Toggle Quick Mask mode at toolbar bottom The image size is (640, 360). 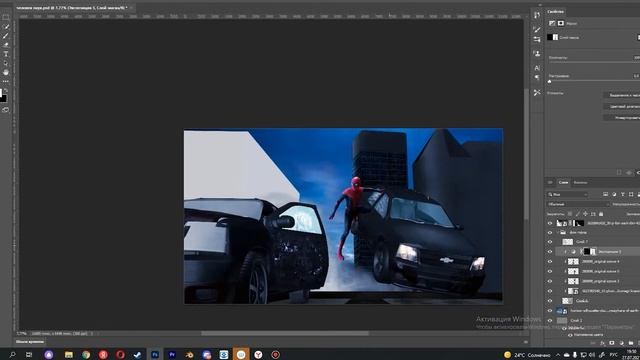coord(6,110)
